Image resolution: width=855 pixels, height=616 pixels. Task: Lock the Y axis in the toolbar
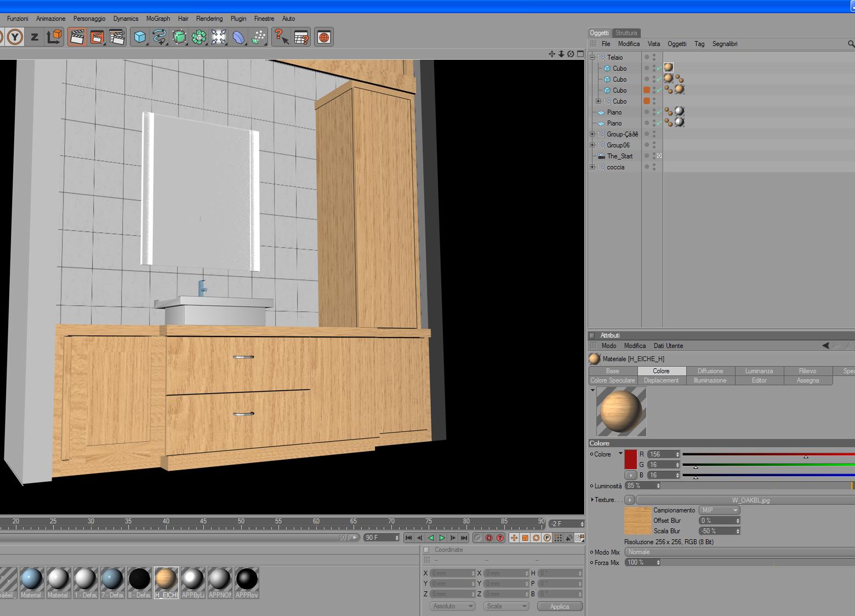15,37
